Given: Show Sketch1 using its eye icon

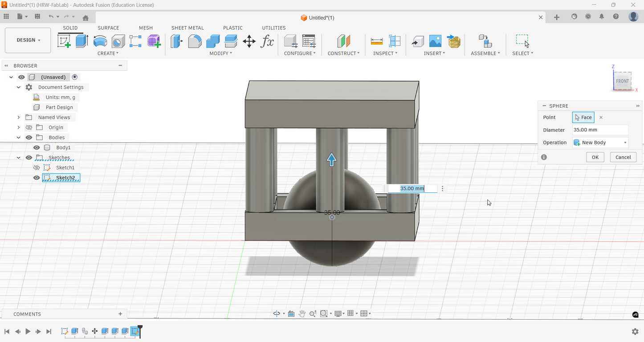Looking at the screenshot, I should [x=37, y=167].
